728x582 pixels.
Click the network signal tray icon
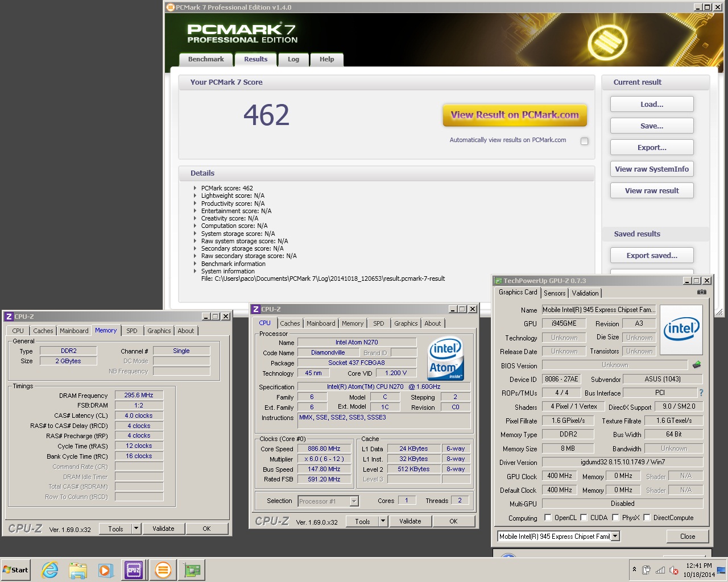(x=660, y=570)
